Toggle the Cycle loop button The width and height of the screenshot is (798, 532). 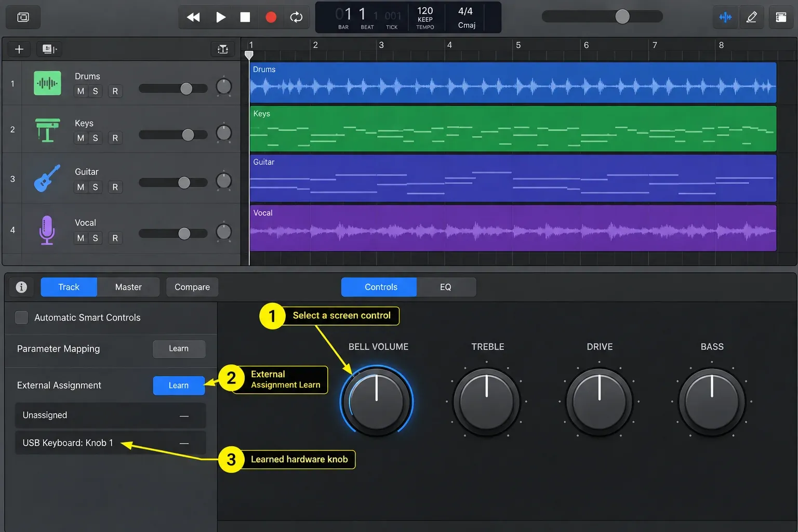(x=296, y=17)
